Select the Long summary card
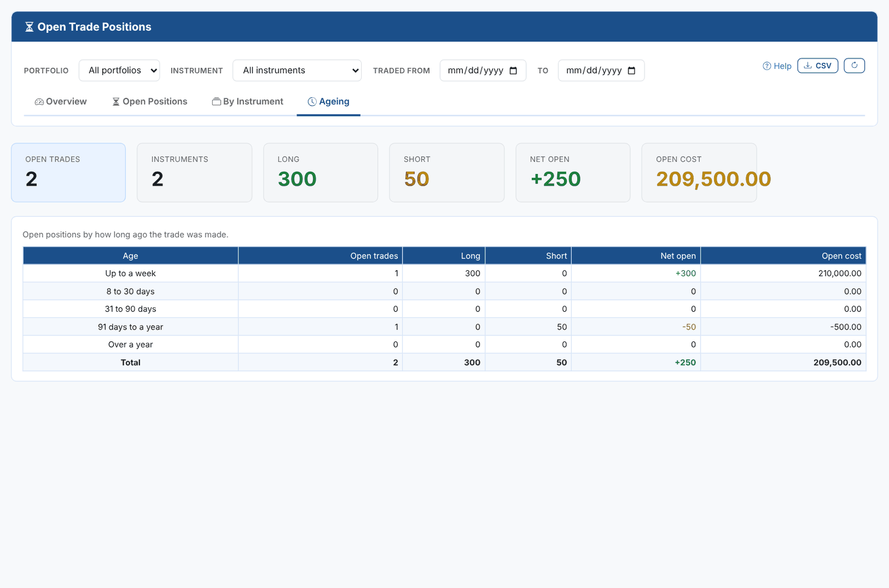The height and width of the screenshot is (588, 889). click(321, 173)
